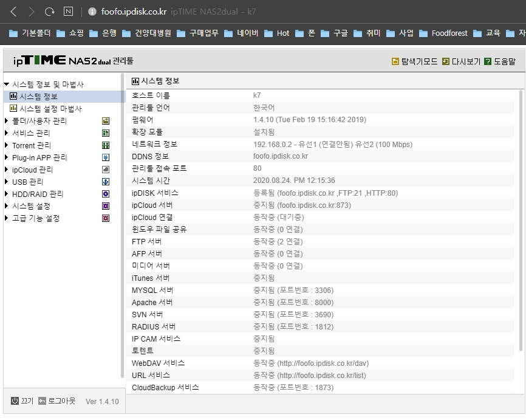Click the USB 관리 icon on the right

[x=106, y=182]
